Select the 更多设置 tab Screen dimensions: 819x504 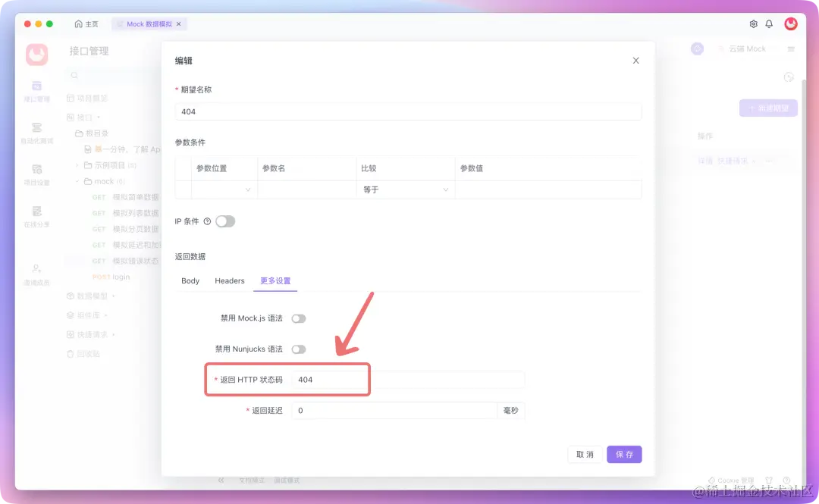(275, 281)
